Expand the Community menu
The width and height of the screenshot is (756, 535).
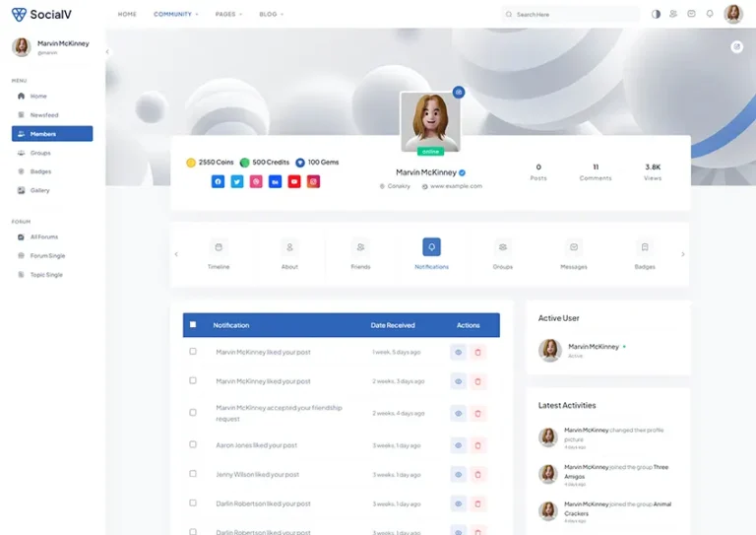(x=176, y=15)
